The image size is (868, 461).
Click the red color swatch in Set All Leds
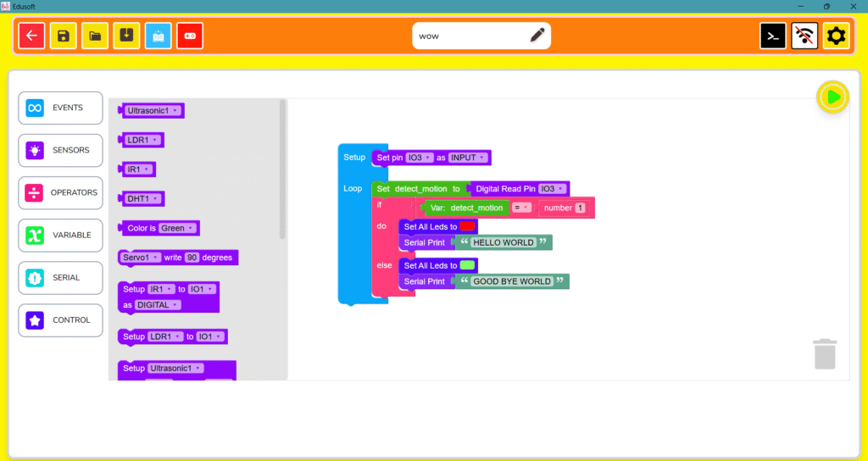click(468, 226)
